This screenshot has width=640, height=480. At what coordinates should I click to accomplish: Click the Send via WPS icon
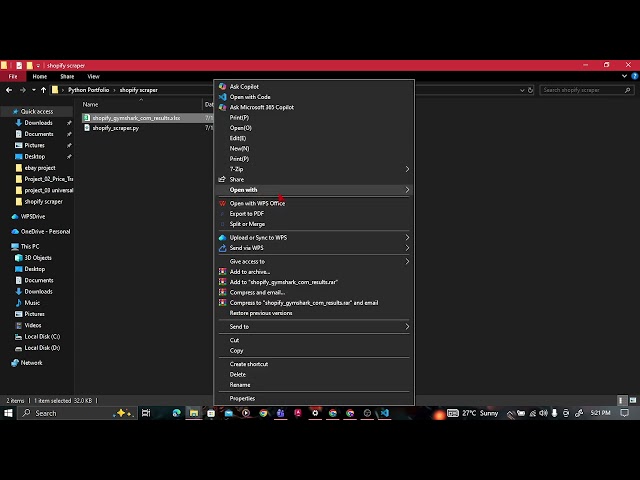coord(222,248)
